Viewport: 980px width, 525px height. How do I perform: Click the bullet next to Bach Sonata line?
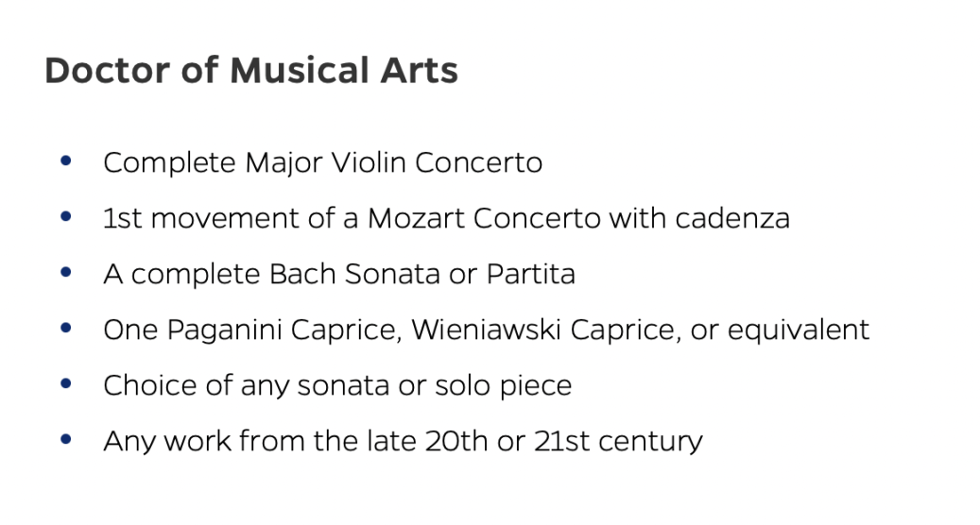pyautogui.click(x=65, y=273)
